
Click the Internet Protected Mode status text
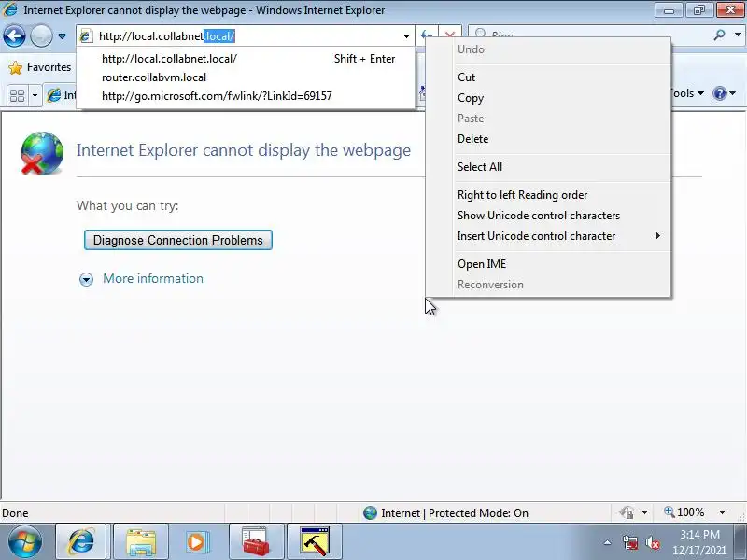pyautogui.click(x=455, y=512)
